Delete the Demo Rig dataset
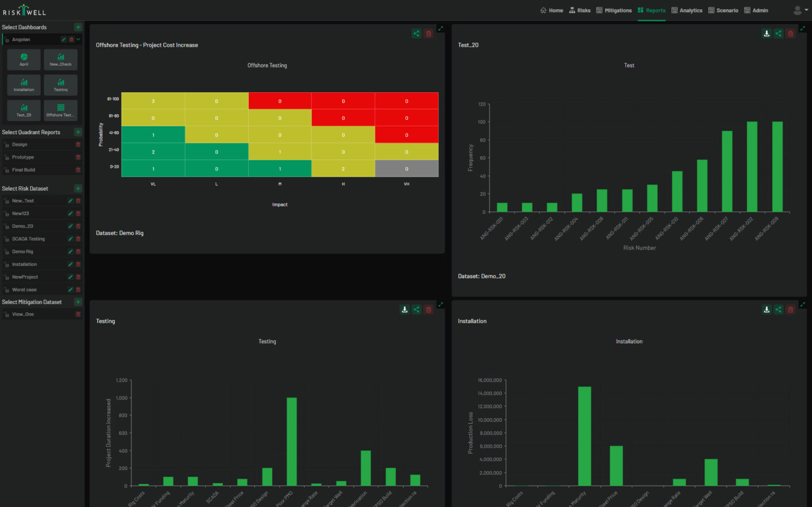Screen dimensions: 812x507 (x=78, y=252)
